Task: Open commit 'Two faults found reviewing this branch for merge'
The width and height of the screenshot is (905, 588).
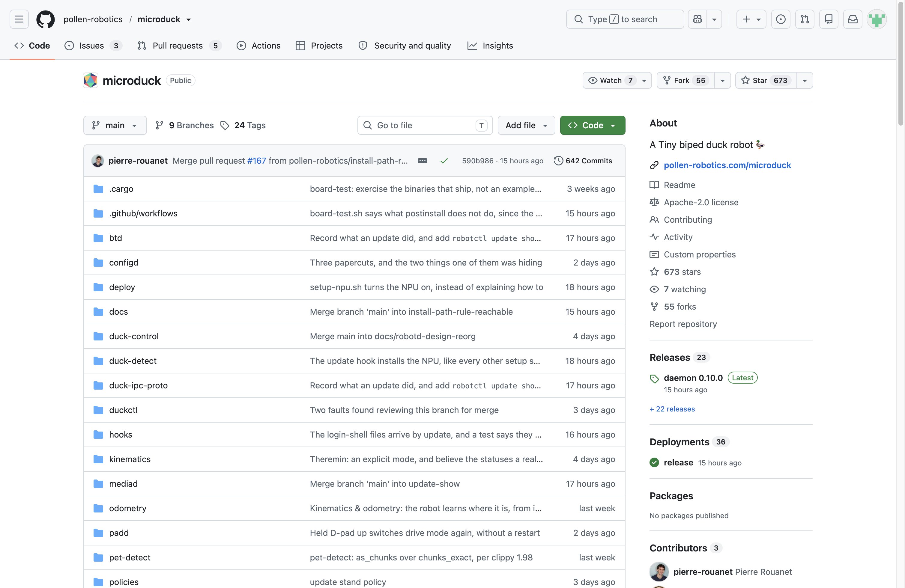Action: pyautogui.click(x=404, y=410)
